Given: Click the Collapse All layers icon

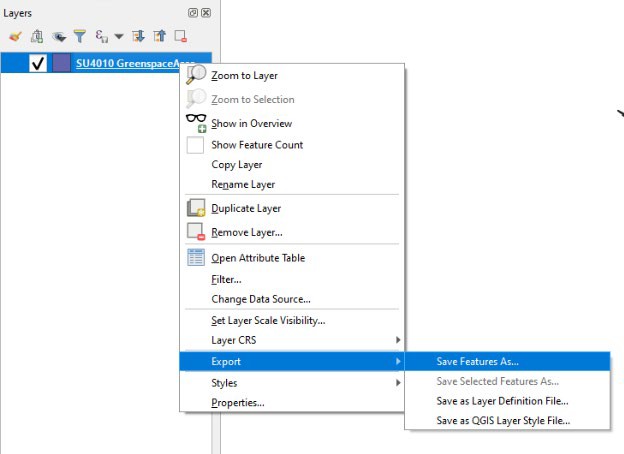Looking at the screenshot, I should (160, 37).
